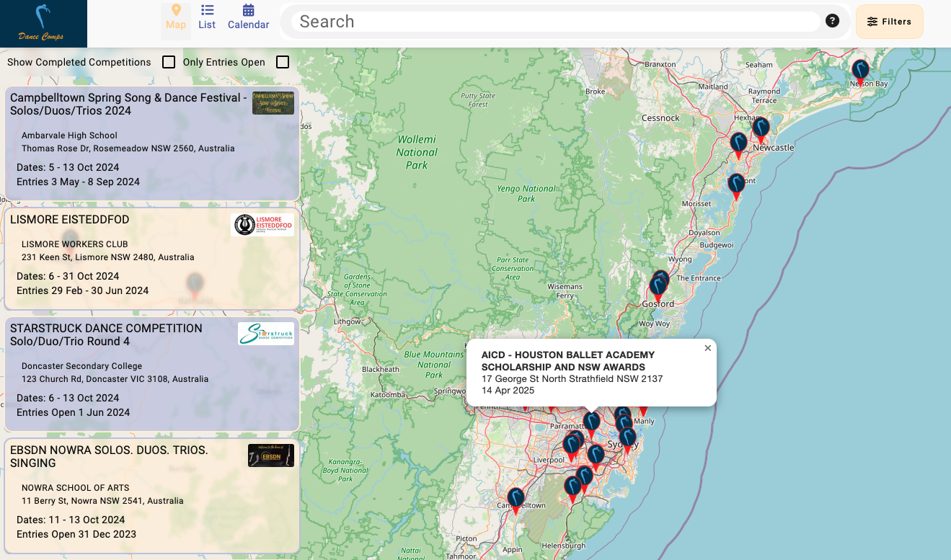The width and height of the screenshot is (951, 560).
Task: Click the Wollemi National Park map label
Action: pyautogui.click(x=417, y=152)
